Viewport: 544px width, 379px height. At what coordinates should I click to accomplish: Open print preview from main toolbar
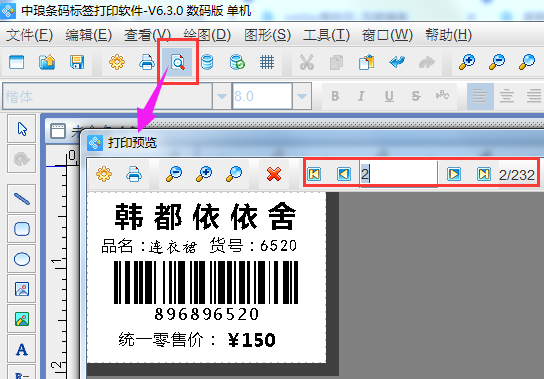[x=178, y=62]
